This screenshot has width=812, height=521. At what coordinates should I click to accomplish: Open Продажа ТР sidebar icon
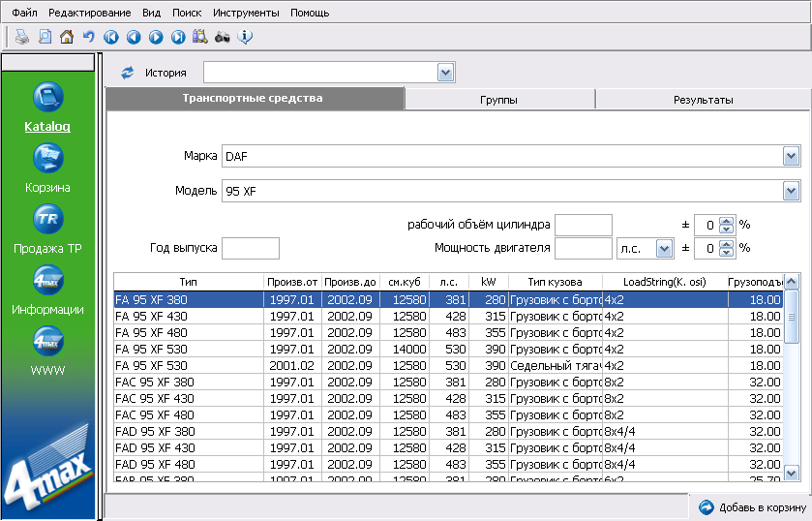coord(48,219)
